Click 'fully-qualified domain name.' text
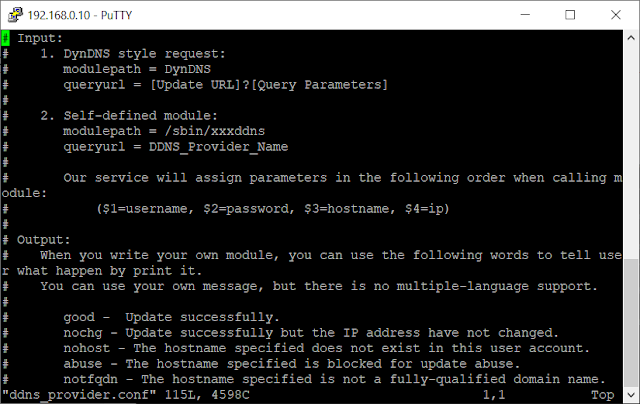640x404 pixels. pyautogui.click(x=497, y=379)
